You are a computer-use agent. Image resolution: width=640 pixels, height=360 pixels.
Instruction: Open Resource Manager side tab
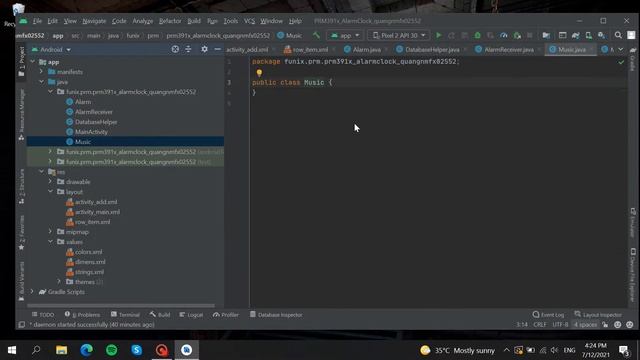(22, 115)
